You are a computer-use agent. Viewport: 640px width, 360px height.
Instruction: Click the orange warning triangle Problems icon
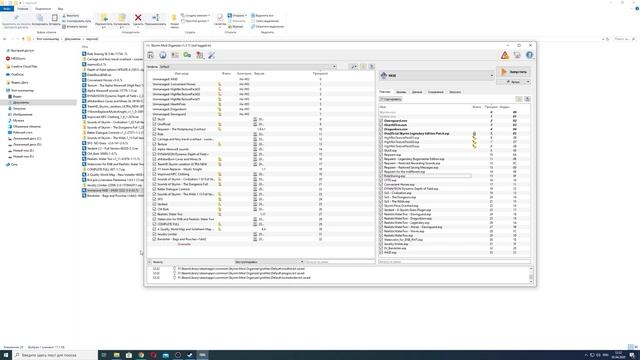505,55
